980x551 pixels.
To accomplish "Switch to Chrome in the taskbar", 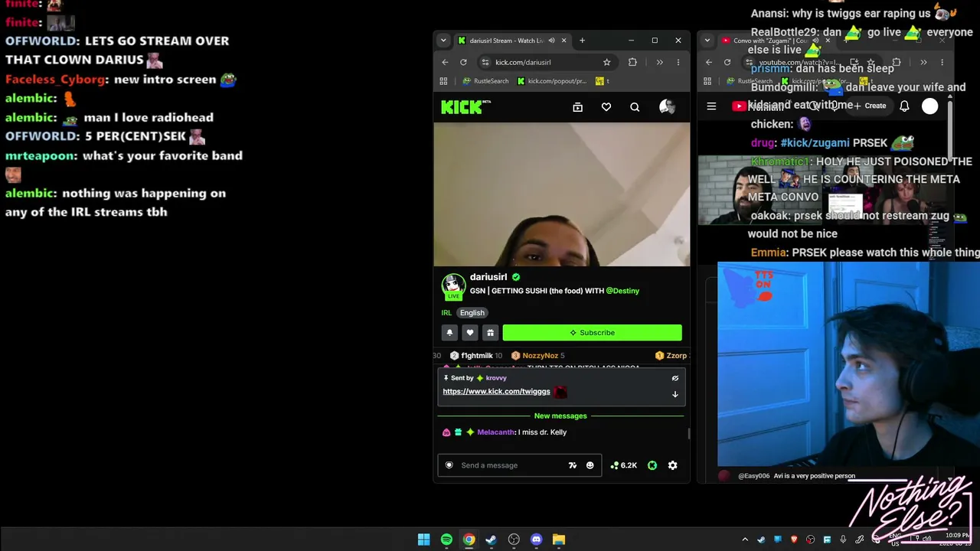I will click(x=469, y=540).
